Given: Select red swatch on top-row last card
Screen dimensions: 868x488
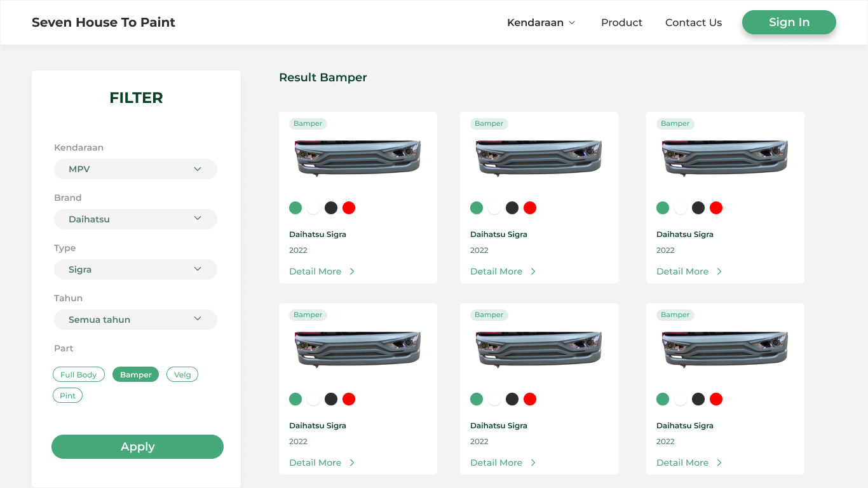Looking at the screenshot, I should pyautogui.click(x=716, y=208).
